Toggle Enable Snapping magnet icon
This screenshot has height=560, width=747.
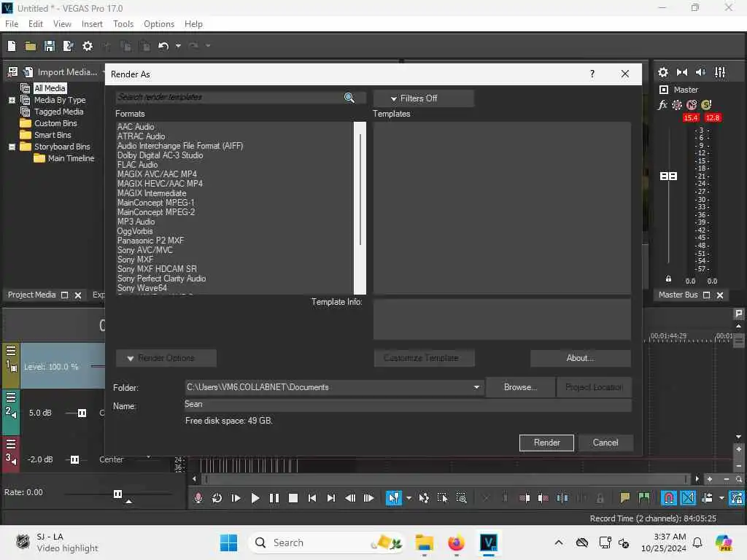coord(669,498)
